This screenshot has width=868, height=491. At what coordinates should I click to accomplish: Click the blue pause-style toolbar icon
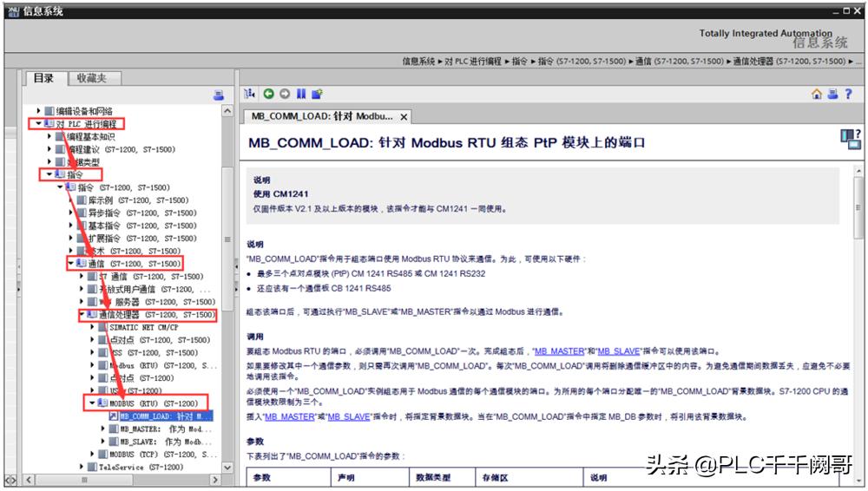[x=300, y=94]
